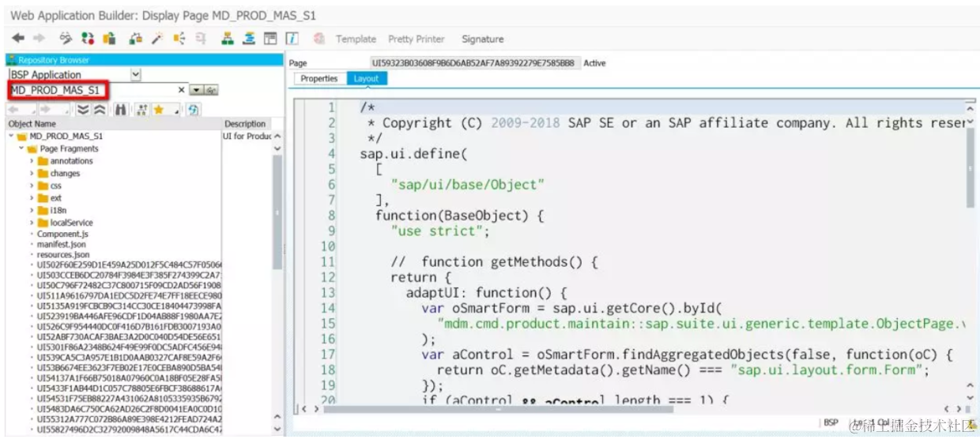Image resolution: width=980 pixels, height=439 pixels.
Task: Click the Template toolbar button
Action: click(356, 39)
